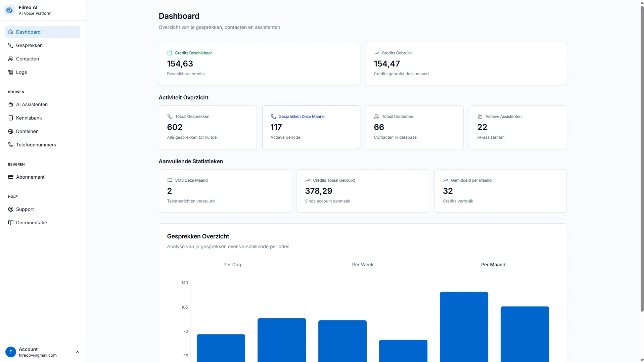The width and height of the screenshot is (644, 362).
Task: Click the Logs icon in the sidebar
Action: click(11, 72)
